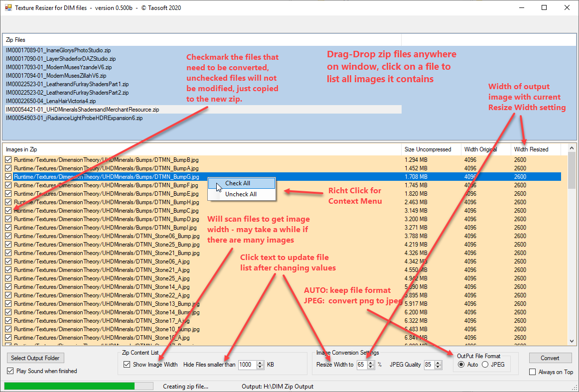The image size is (579, 392).
Task: Click Images in Zip column header
Action: [202, 149]
